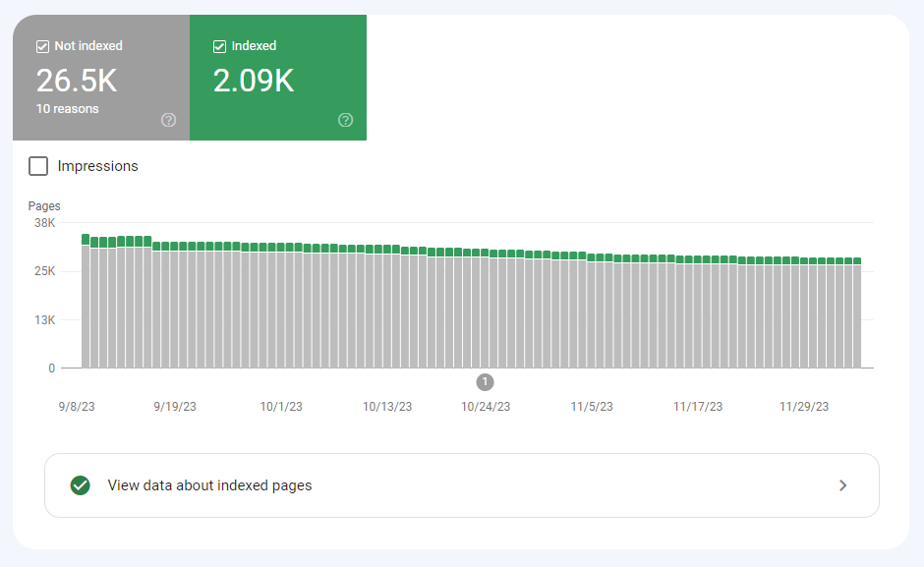Click the 10 reasons text
The image size is (924, 567).
click(x=68, y=109)
